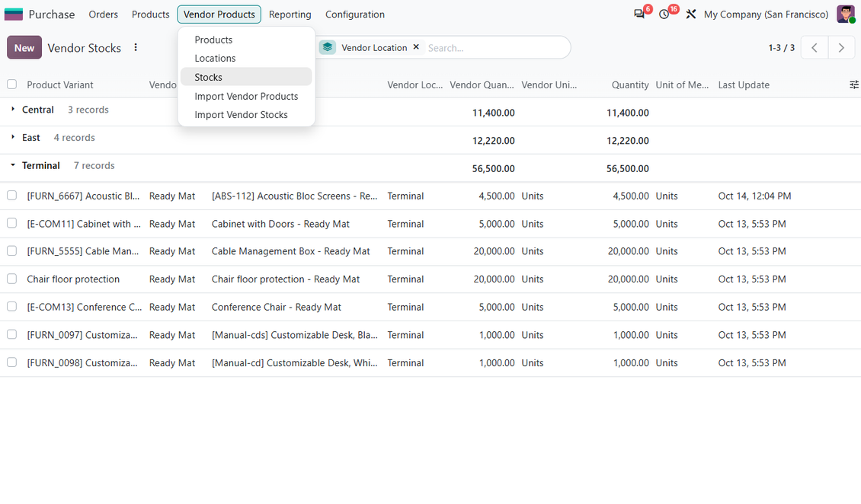Open the debug tools wrench icon
The height and width of the screenshot is (504, 861).
pos(691,14)
